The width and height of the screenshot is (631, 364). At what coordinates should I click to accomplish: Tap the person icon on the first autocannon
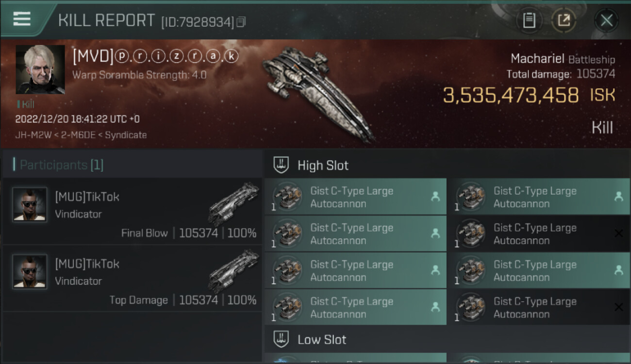[x=435, y=197]
